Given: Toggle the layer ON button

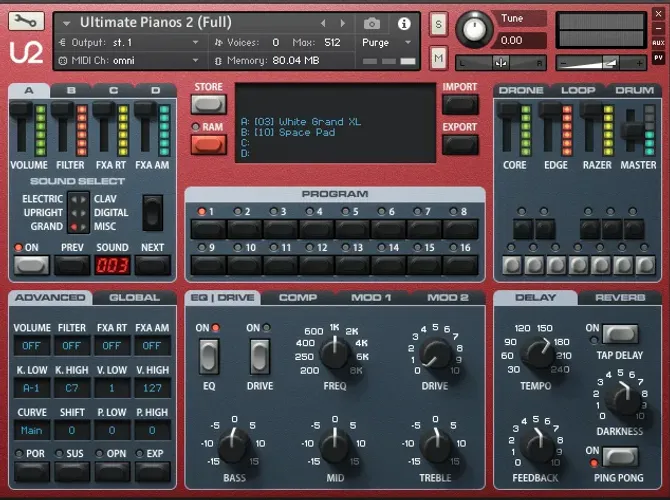Looking at the screenshot, I should [x=31, y=265].
